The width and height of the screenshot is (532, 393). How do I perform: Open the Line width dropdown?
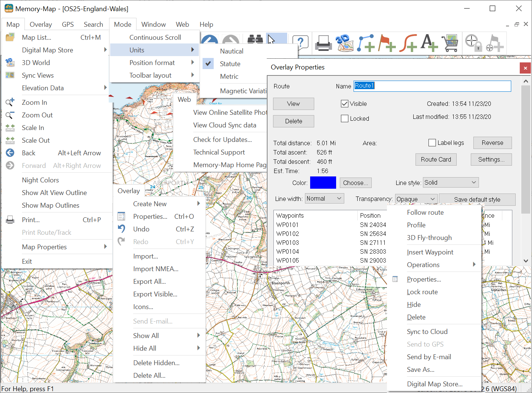325,198
